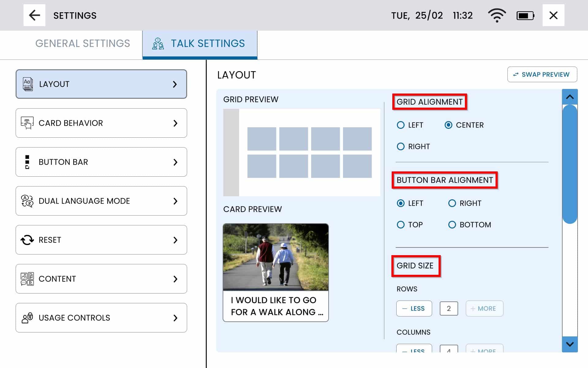Select Right grid alignment radio

tap(401, 147)
